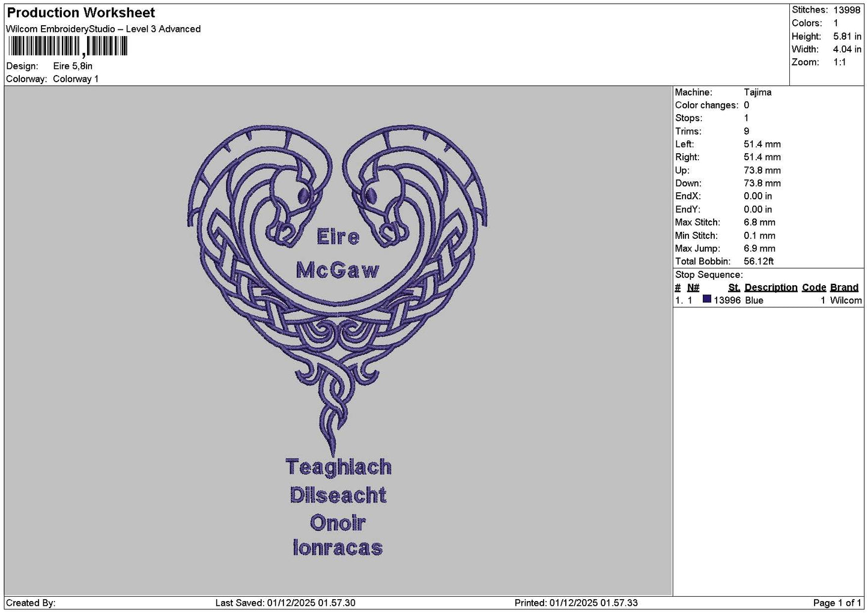Image resolution: width=868 pixels, height=613 pixels.
Task: Click the design name 'Eire 5,8in'
Action: click(x=73, y=66)
